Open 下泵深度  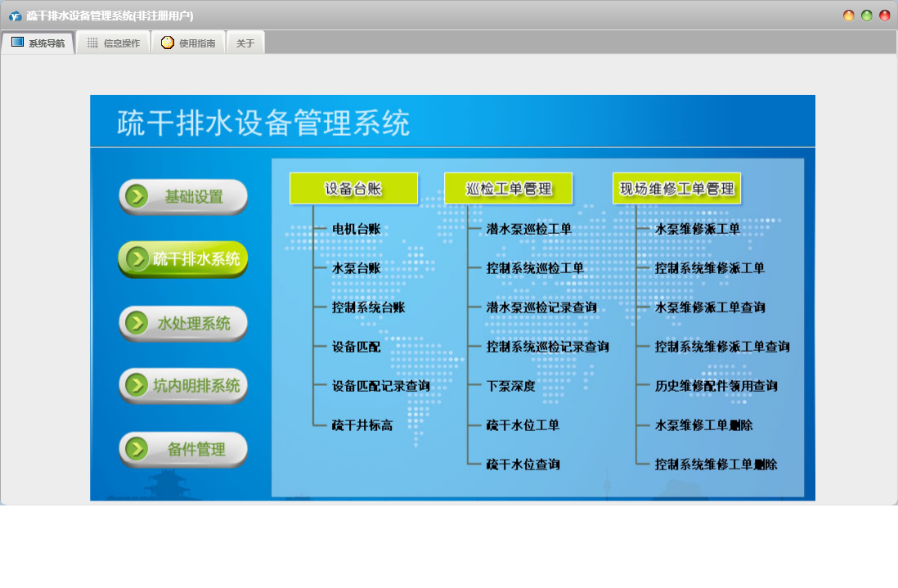coord(511,386)
